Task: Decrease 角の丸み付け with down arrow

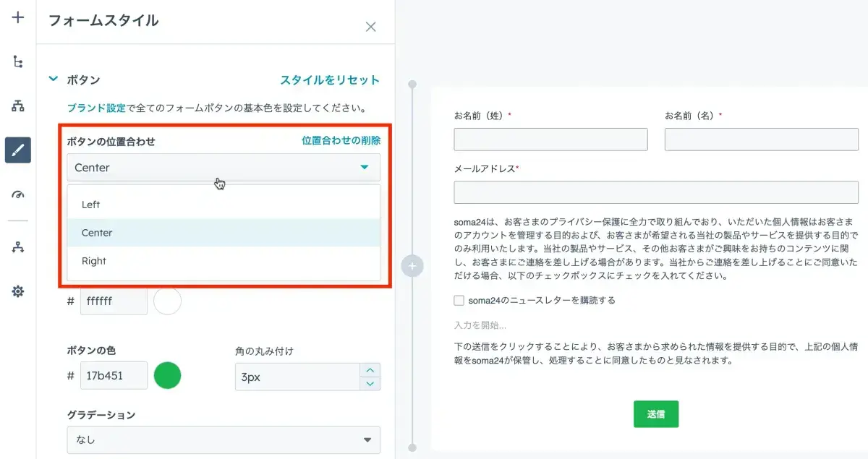Action: tap(370, 384)
